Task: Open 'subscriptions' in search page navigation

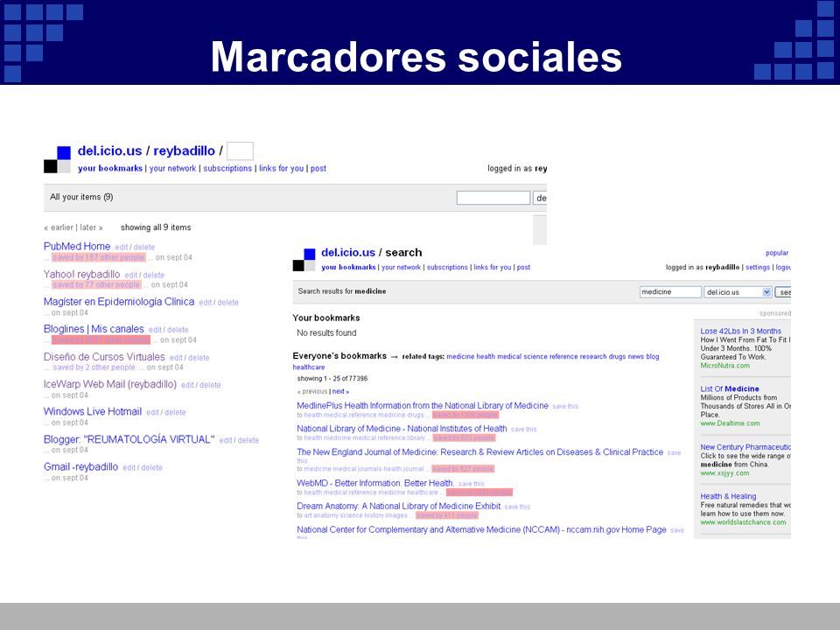Action: [x=447, y=268]
